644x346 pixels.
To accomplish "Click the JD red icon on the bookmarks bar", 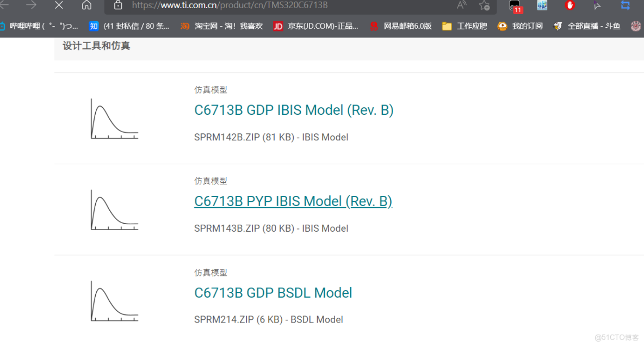I will [277, 26].
